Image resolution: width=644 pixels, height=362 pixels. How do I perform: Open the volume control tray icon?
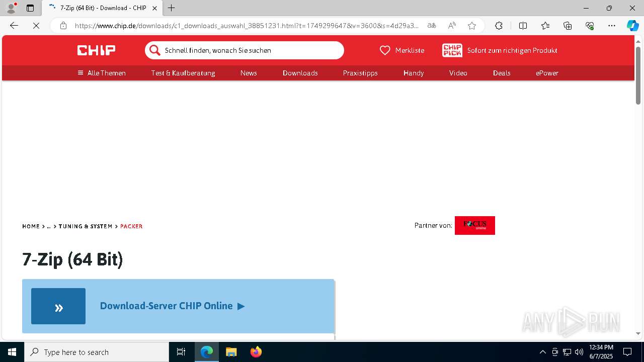pyautogui.click(x=579, y=352)
